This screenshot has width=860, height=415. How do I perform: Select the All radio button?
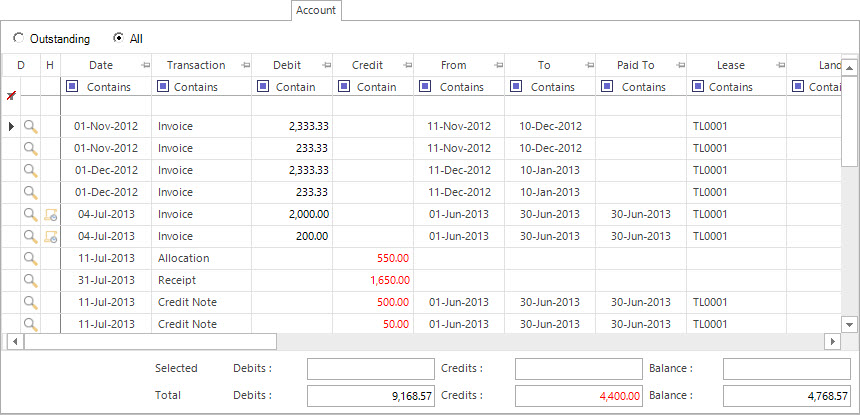point(118,38)
